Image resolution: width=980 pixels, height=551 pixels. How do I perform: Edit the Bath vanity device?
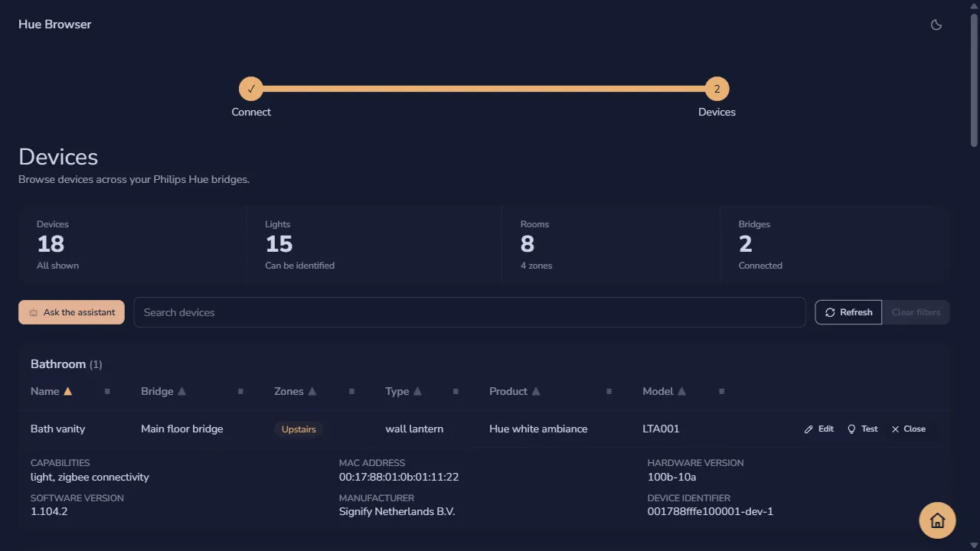click(818, 429)
